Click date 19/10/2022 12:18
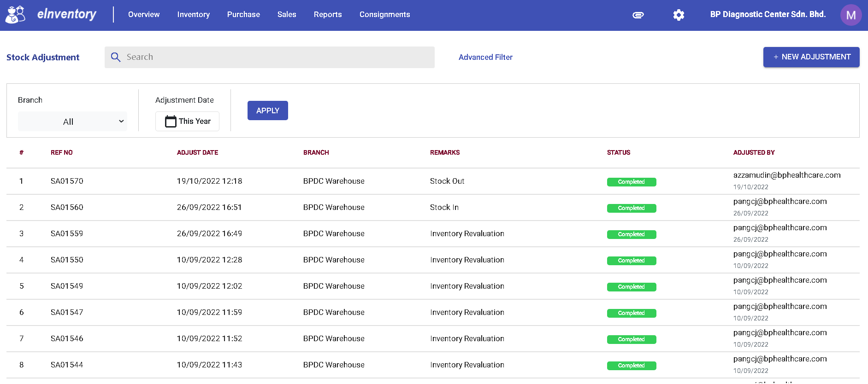The height and width of the screenshot is (384, 868). [x=209, y=181]
